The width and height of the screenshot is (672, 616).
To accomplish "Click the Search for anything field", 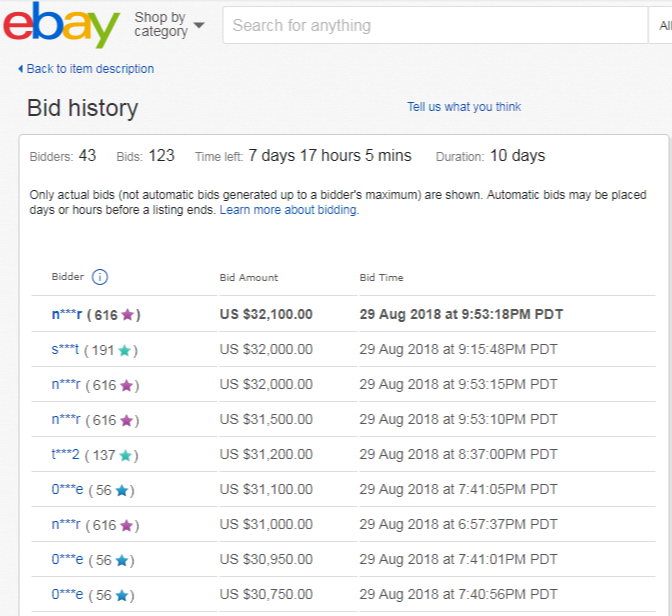I will [435, 25].
